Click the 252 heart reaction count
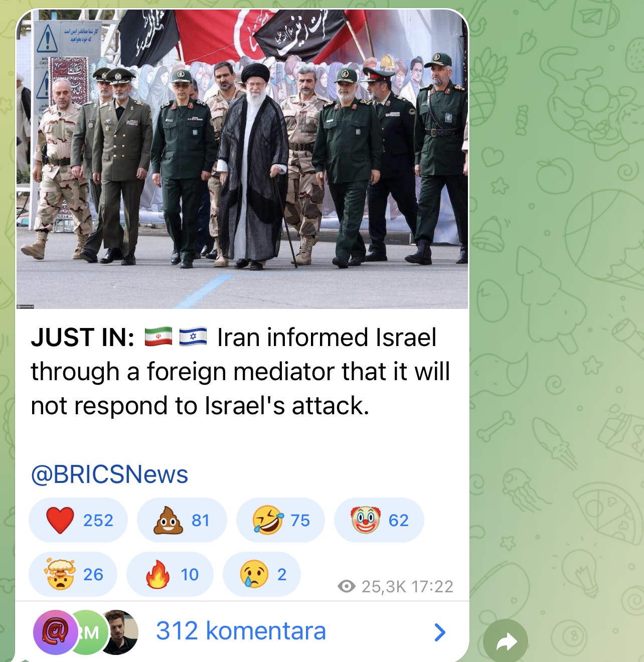Screen dimensions: 644x662 [98, 521]
